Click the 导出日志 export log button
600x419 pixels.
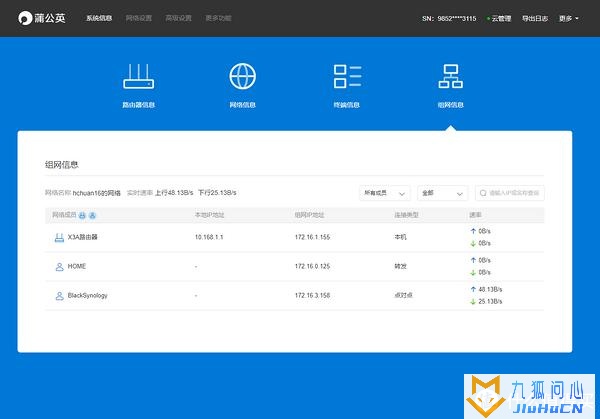click(x=535, y=18)
